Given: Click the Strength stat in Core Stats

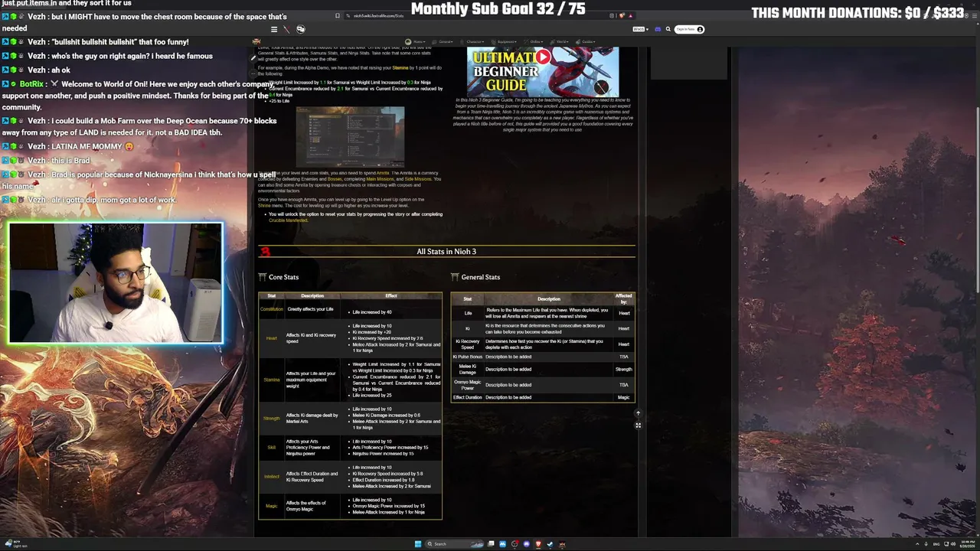Looking at the screenshot, I should 271,419.
